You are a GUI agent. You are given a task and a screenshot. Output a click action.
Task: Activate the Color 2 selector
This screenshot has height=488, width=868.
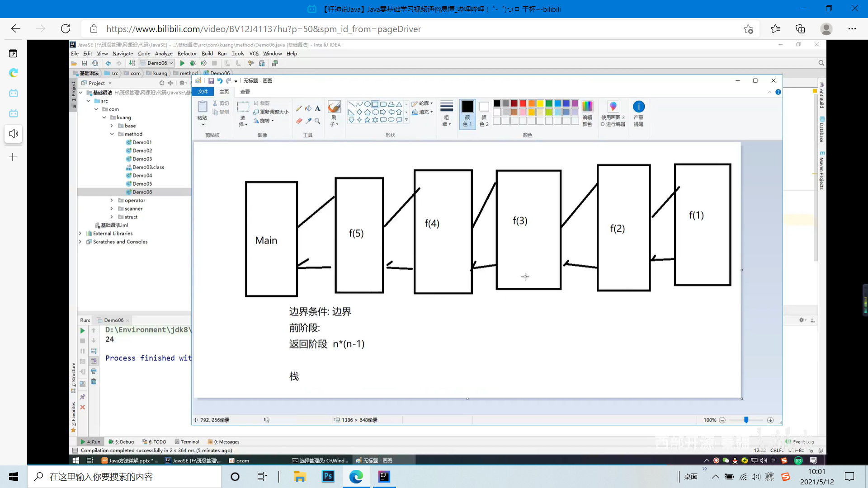click(x=484, y=113)
